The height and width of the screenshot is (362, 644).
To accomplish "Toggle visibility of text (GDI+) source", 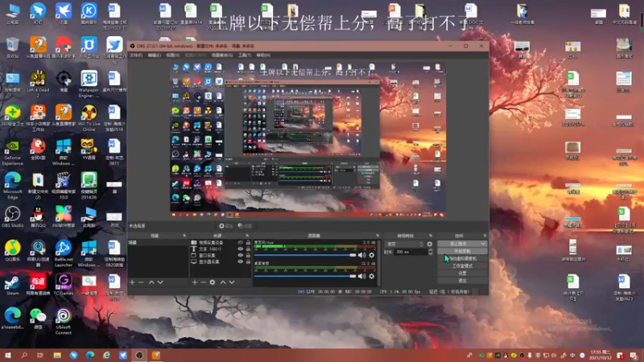I will coord(241,249).
